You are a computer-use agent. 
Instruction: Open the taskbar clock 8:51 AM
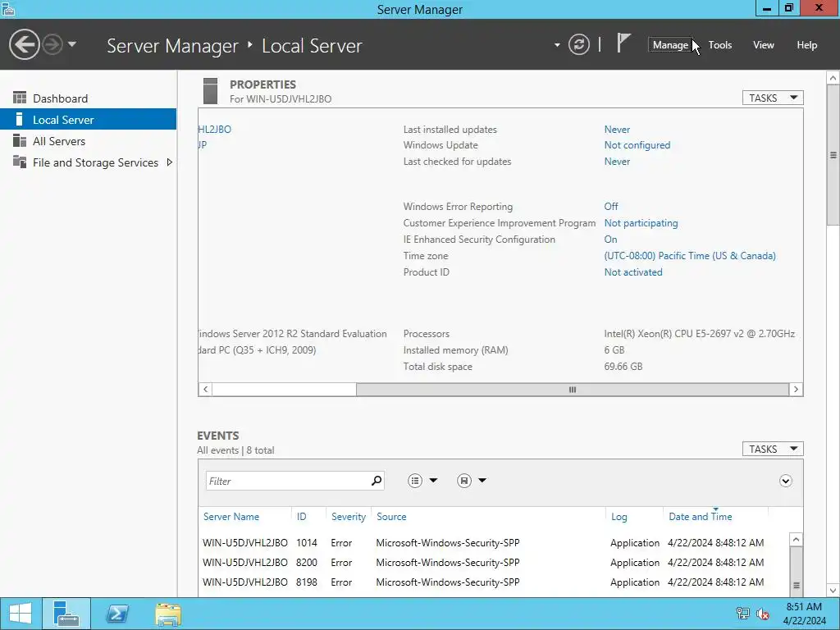[804, 614]
